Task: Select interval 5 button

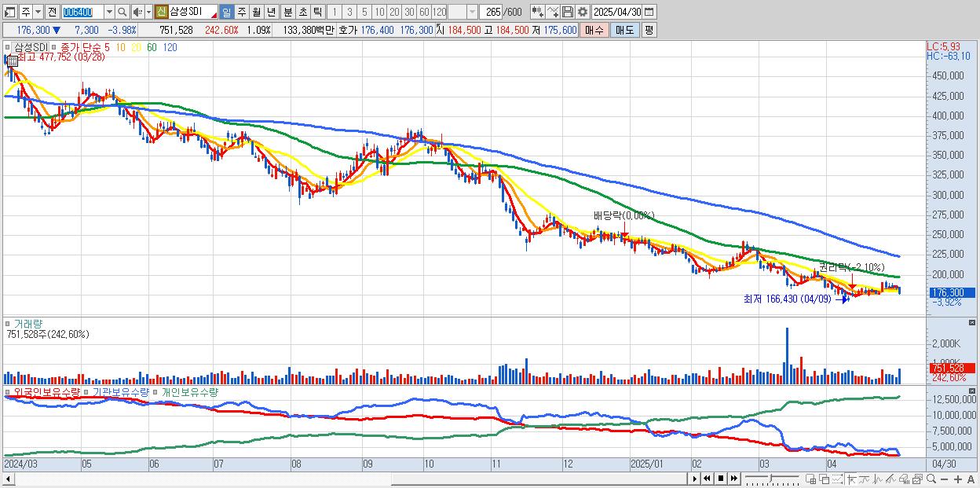Action: 364,12
